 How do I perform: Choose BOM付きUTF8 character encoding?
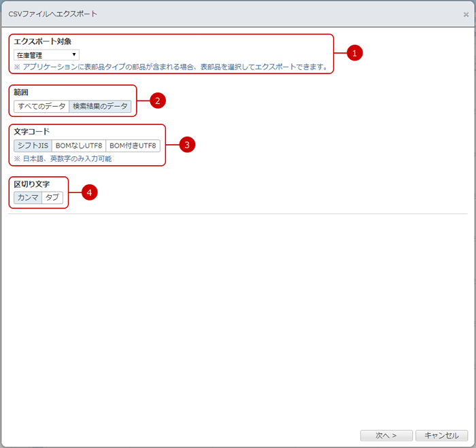click(133, 145)
